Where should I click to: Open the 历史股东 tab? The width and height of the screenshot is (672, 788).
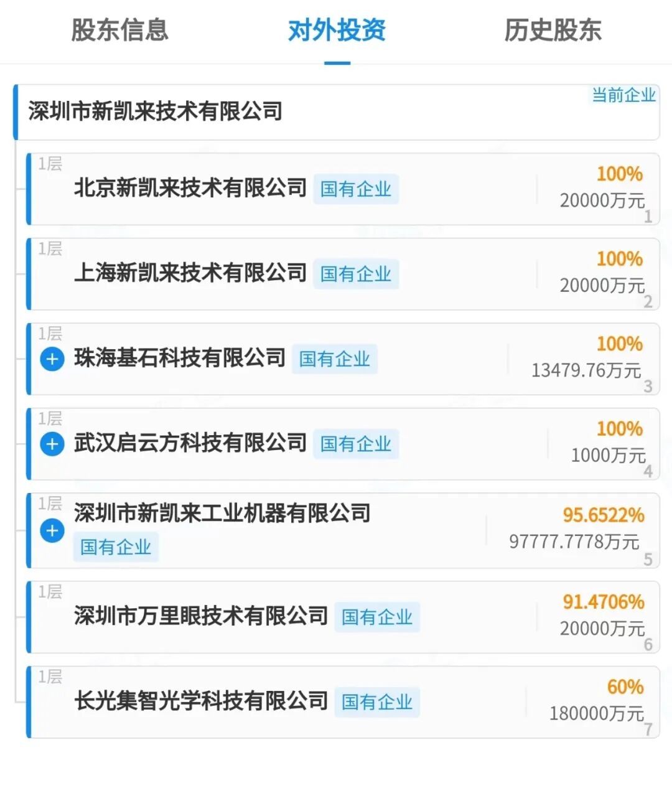click(553, 30)
